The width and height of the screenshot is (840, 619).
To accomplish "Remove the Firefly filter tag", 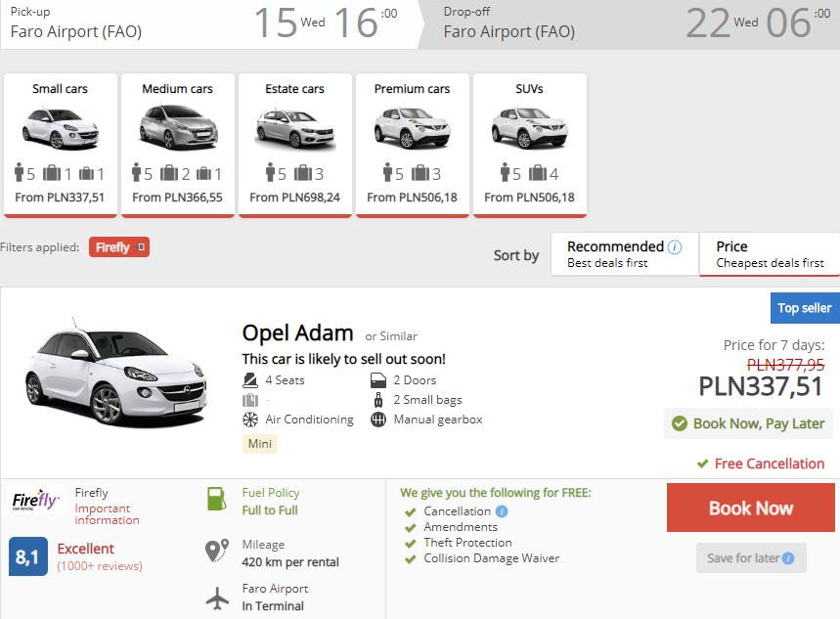I will [142, 247].
